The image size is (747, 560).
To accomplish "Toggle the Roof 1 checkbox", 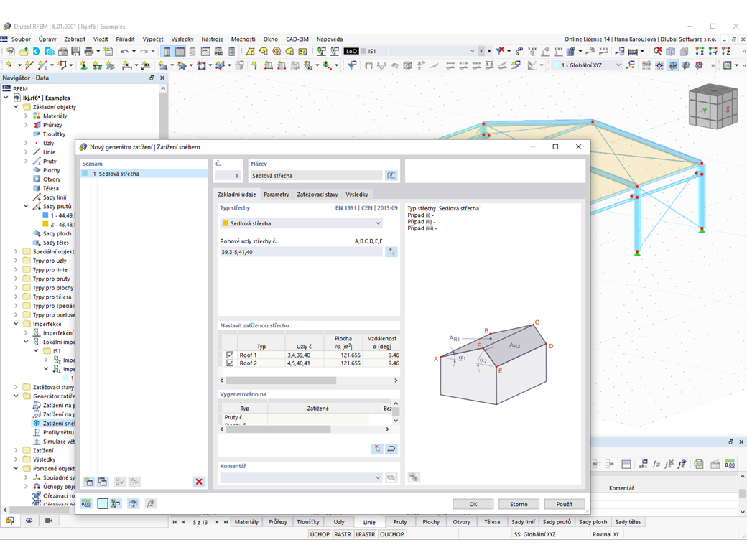I will pyautogui.click(x=230, y=355).
